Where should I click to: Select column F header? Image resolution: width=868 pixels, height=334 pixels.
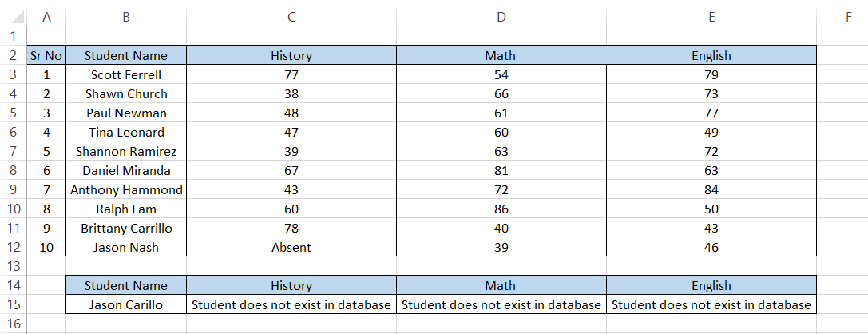tap(849, 17)
